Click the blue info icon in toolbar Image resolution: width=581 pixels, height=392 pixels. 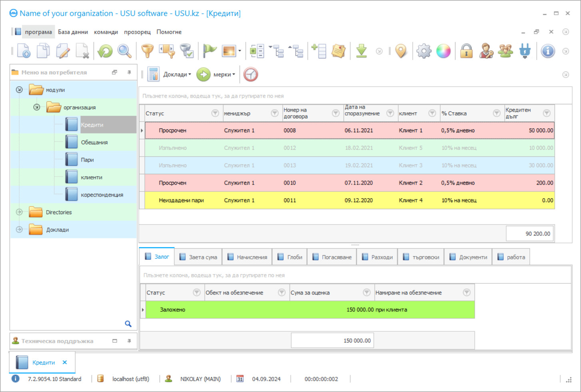coord(548,51)
